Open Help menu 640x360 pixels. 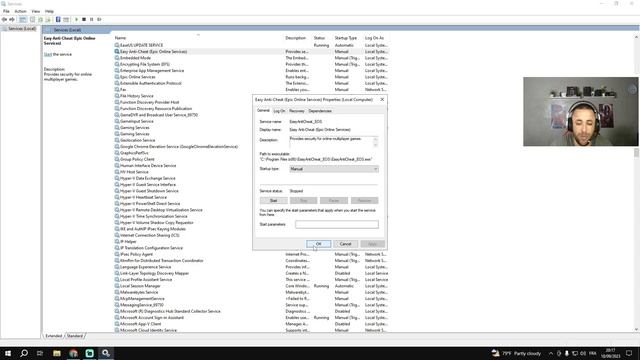coord(49,11)
